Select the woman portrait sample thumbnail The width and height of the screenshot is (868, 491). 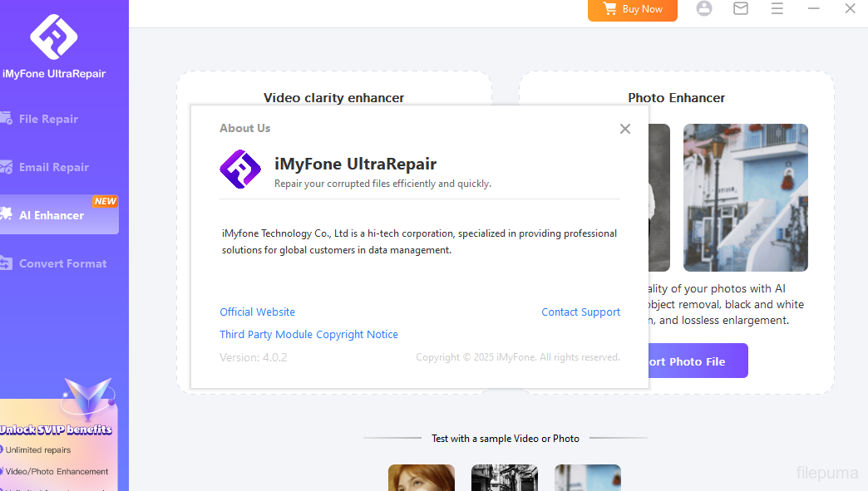pyautogui.click(x=422, y=477)
